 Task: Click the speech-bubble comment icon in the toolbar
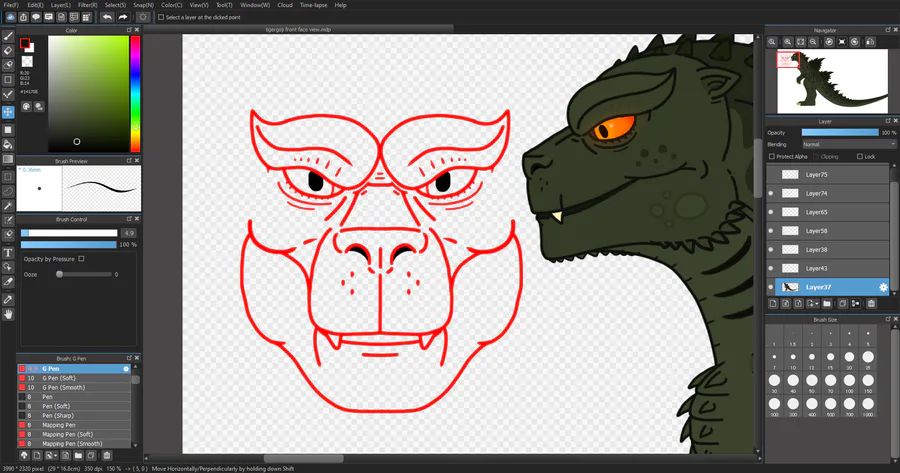click(36, 17)
